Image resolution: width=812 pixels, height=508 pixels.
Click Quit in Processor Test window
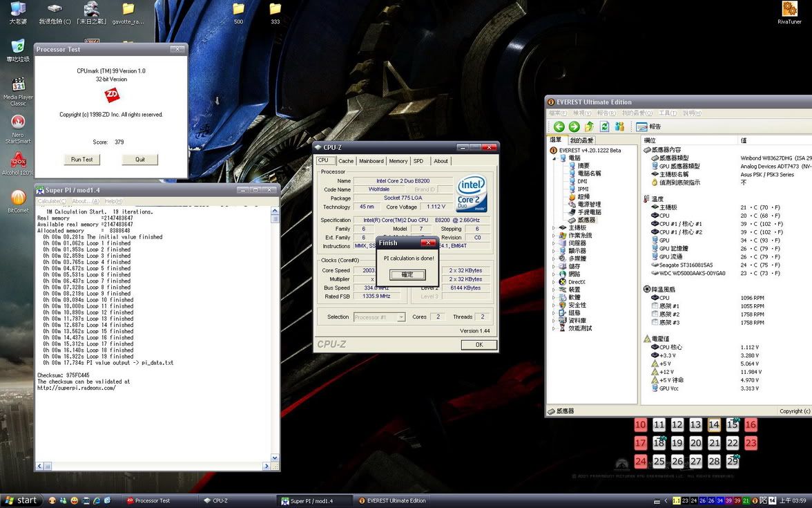point(139,160)
